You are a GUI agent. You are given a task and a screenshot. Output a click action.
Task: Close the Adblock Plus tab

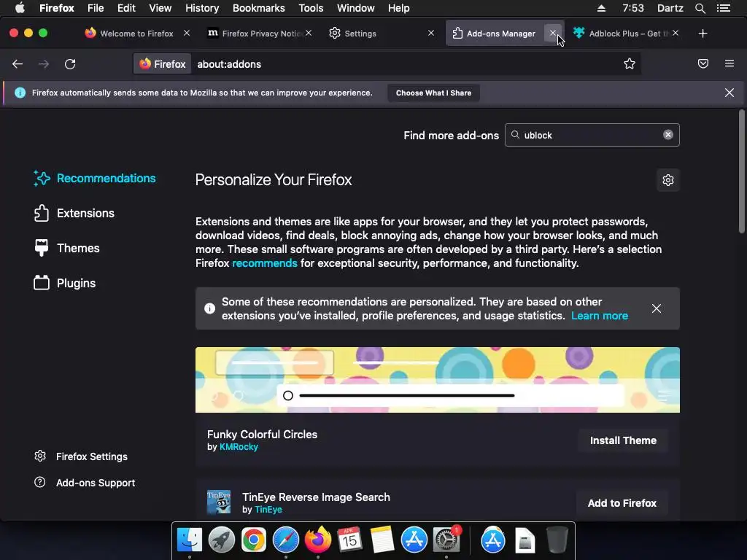[x=676, y=33]
